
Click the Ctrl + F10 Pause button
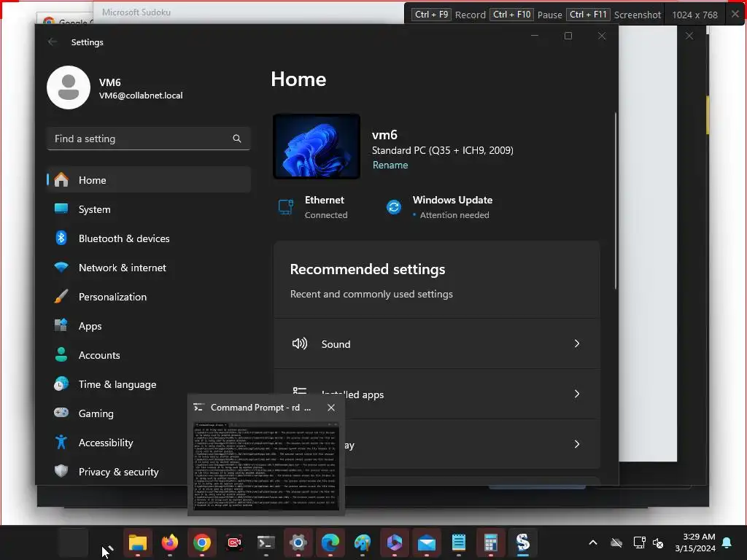[x=526, y=15]
